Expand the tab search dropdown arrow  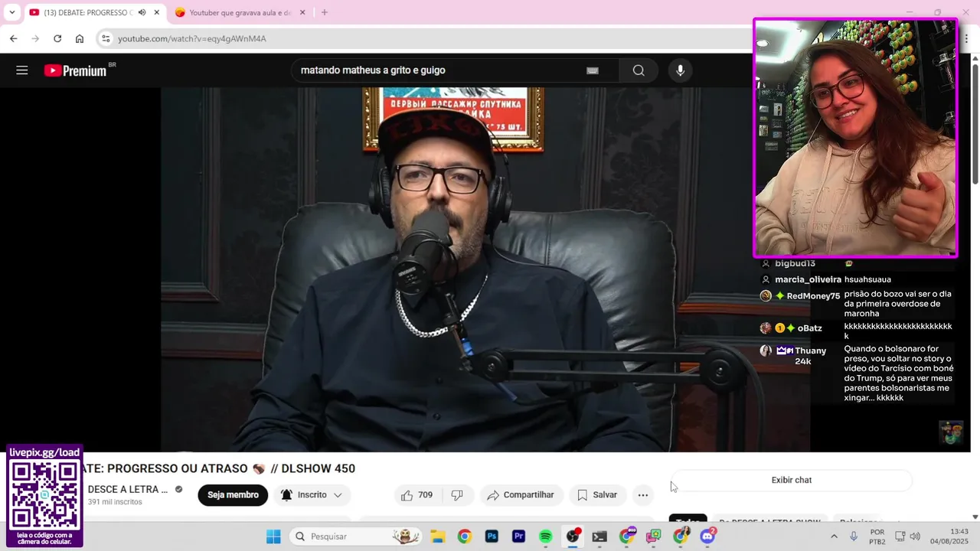[x=12, y=12]
